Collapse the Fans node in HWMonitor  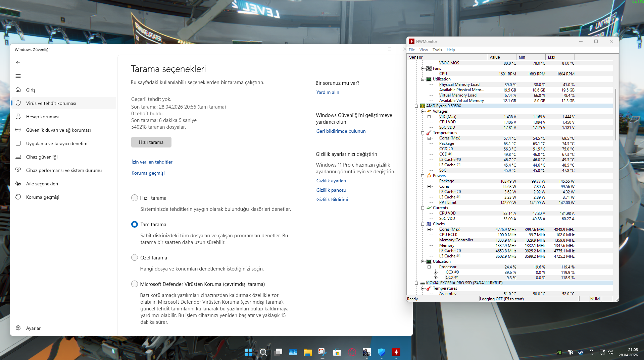click(423, 68)
